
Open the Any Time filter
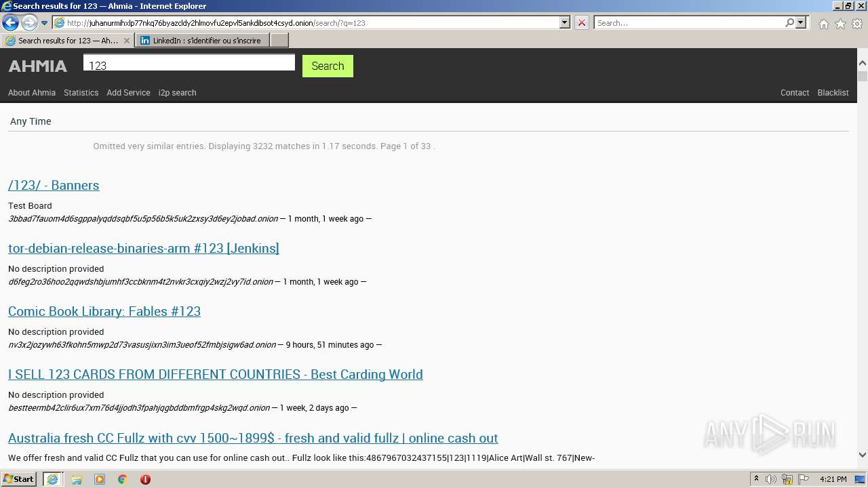click(x=31, y=121)
